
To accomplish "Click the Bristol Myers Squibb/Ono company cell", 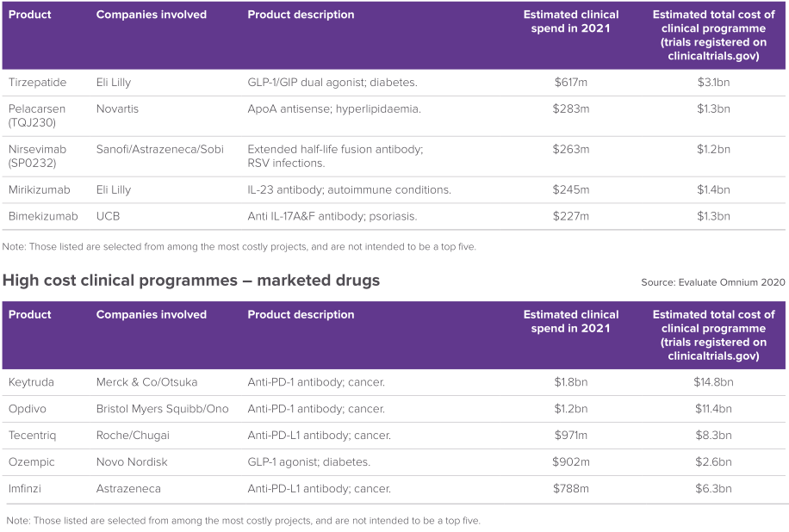I will 163,409.
